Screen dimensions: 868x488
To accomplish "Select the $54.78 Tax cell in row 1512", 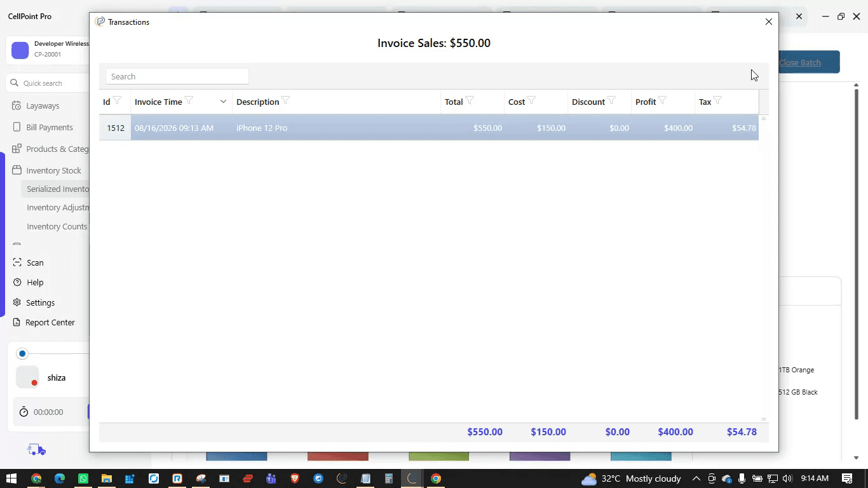I will point(727,128).
